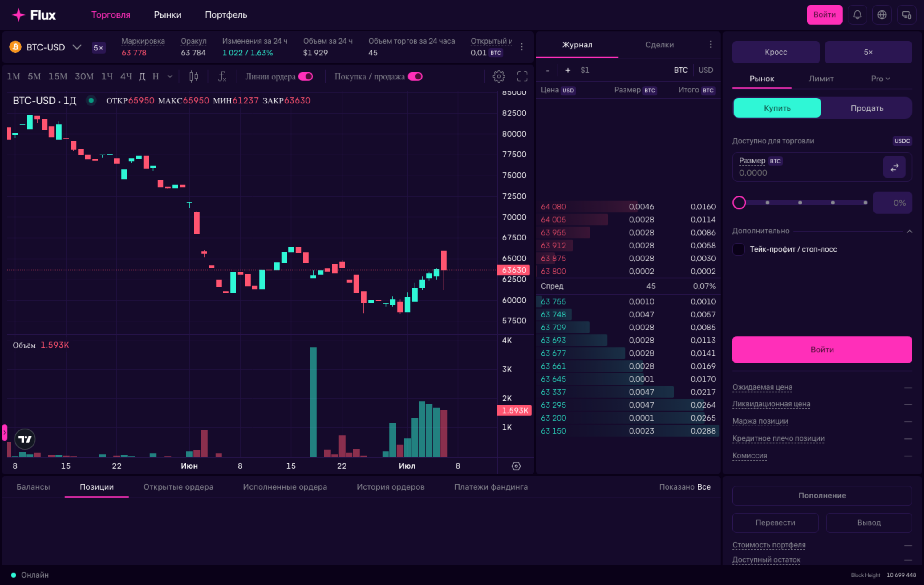Decrease order book grouping with minus

548,70
